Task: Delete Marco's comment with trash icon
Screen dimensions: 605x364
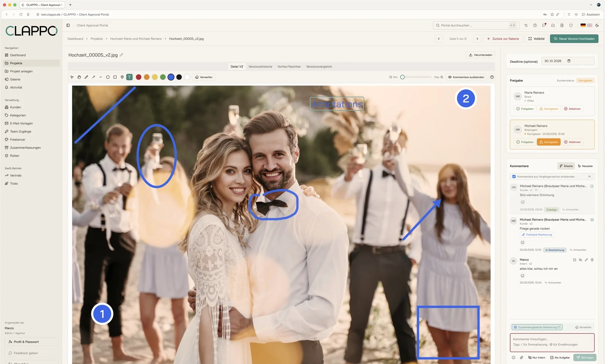Action: (592, 260)
